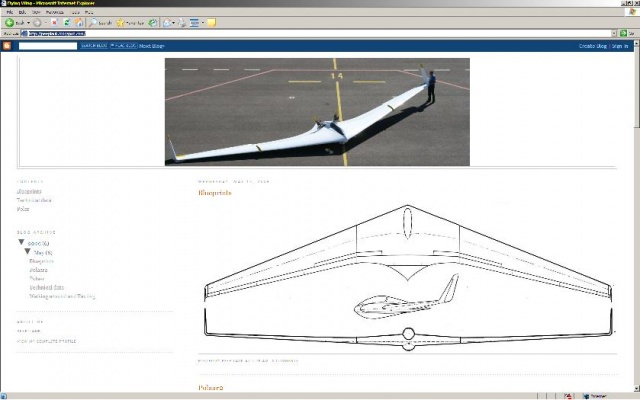Open the History icon in toolbar

tap(153, 23)
